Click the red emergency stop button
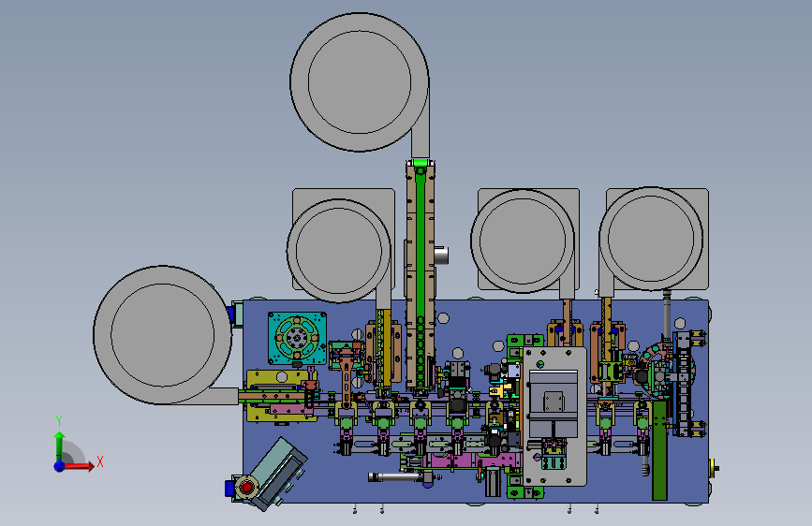This screenshot has height=526, width=812. point(246,488)
